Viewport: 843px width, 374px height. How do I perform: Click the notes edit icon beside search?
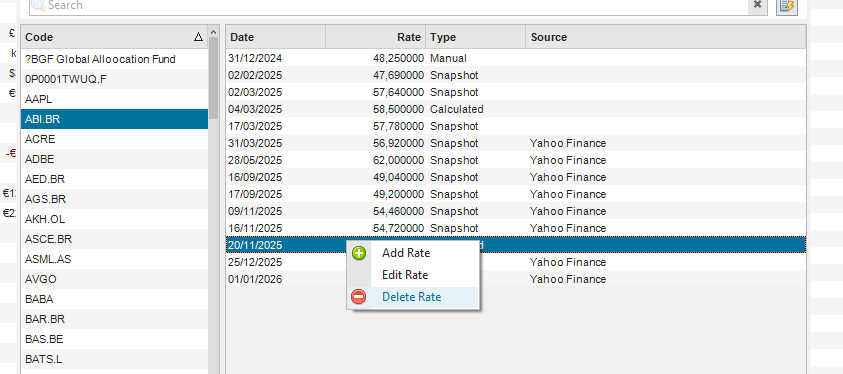pyautogui.click(x=787, y=6)
